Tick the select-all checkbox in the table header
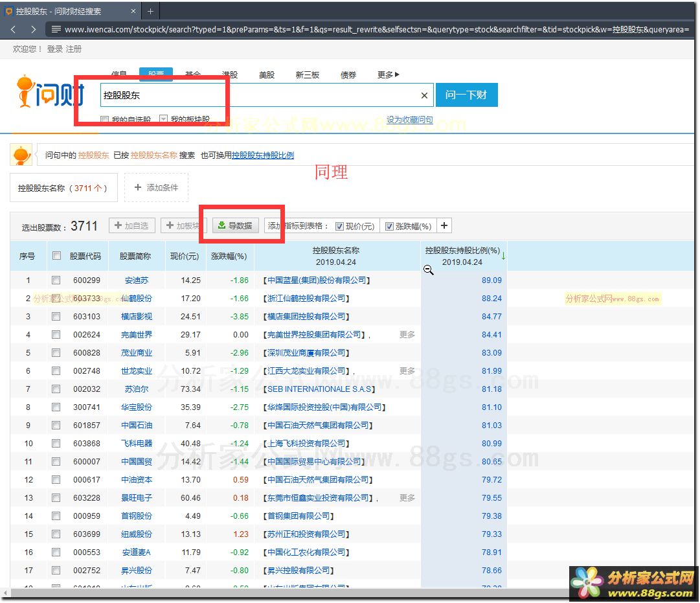Screen dimensions: 700x603 coord(56,255)
